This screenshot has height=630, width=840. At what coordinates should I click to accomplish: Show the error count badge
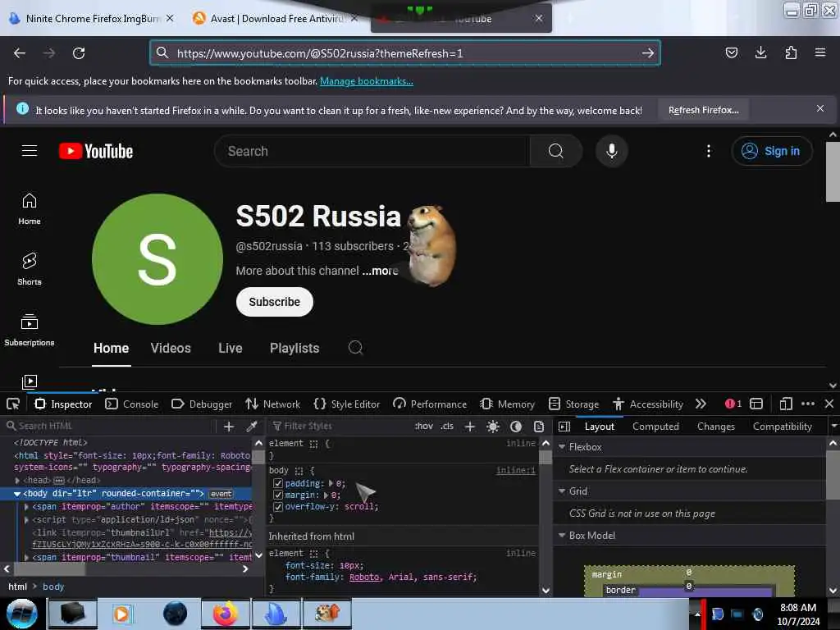(x=733, y=404)
